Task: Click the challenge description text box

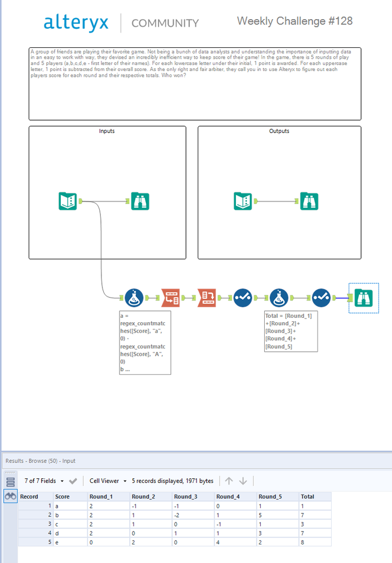Action: [195, 83]
